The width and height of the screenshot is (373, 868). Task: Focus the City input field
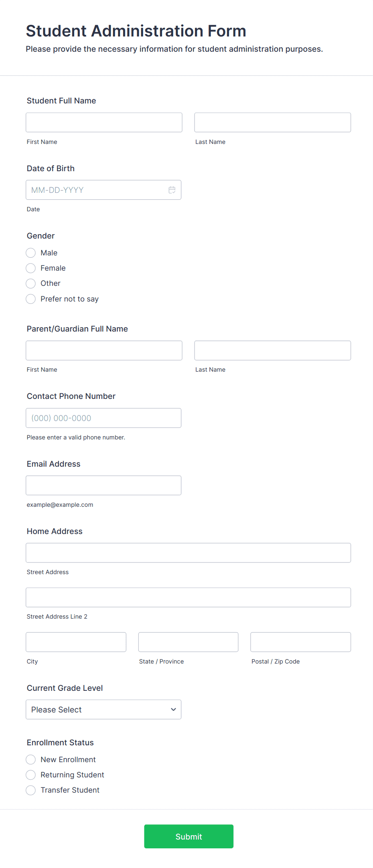[x=76, y=642]
